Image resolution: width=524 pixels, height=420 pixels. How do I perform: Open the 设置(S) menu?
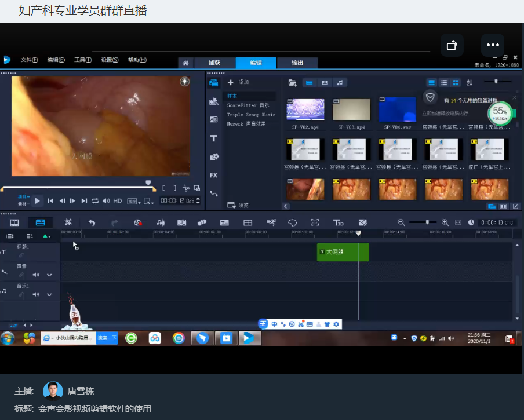pos(110,60)
